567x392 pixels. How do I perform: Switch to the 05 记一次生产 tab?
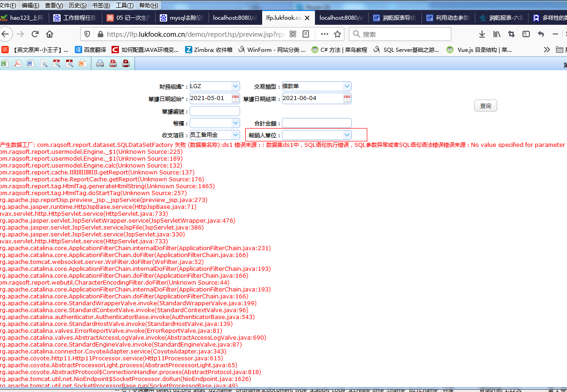point(129,18)
